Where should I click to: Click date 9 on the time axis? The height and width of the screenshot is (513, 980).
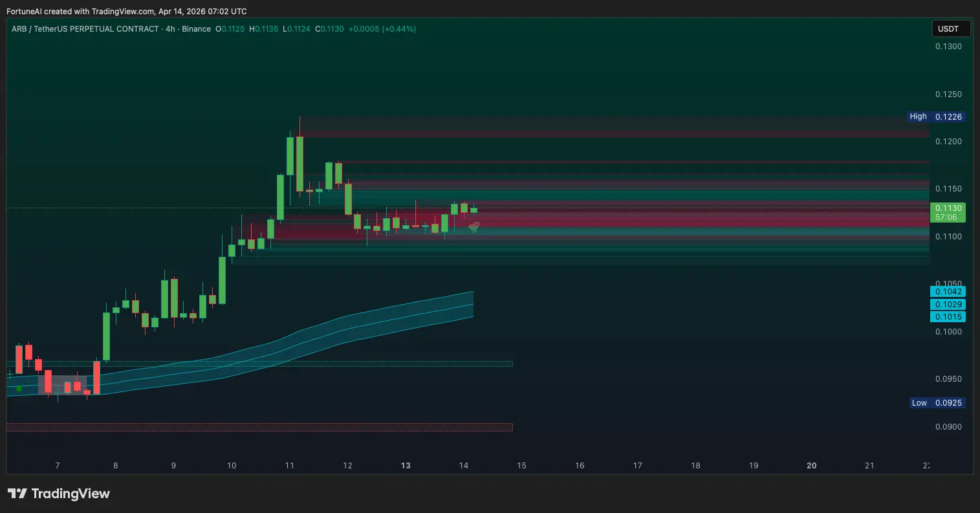coord(173,466)
